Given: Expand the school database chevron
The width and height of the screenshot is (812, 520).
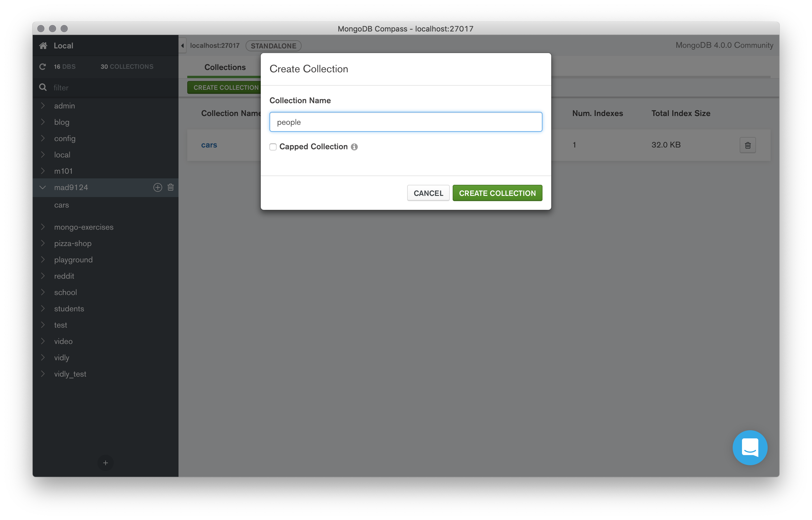Looking at the screenshot, I should 43,292.
